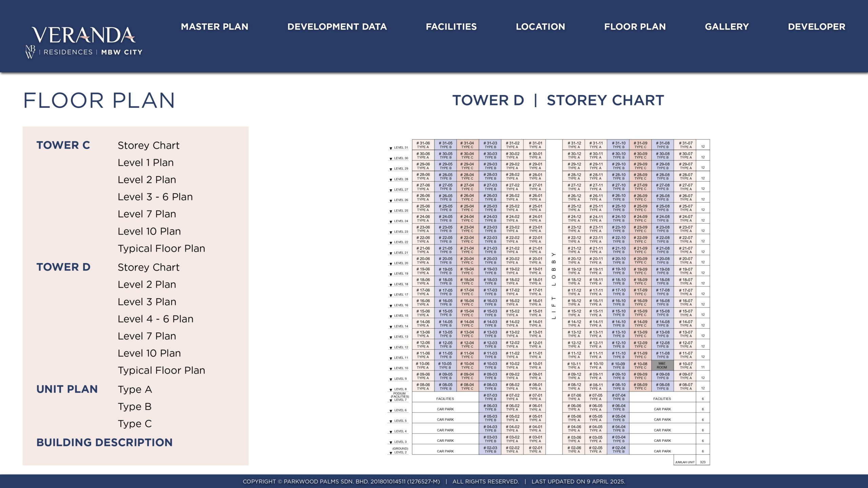Click the M&E Room cell
This screenshot has width=868, height=488.
pyautogui.click(x=662, y=365)
